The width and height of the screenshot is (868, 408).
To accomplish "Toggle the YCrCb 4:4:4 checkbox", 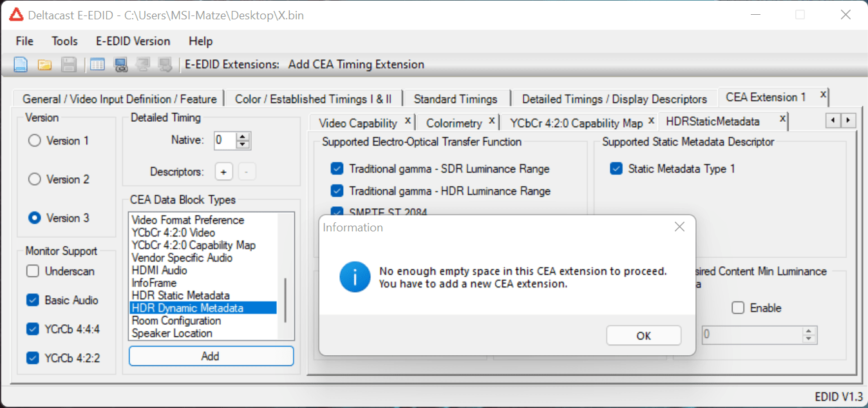I will pyautogui.click(x=33, y=329).
